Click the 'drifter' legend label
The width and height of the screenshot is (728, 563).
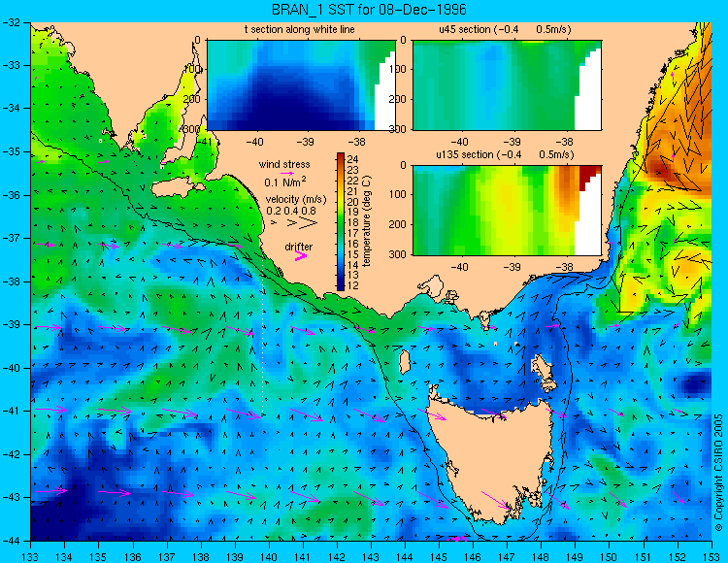[x=299, y=247]
